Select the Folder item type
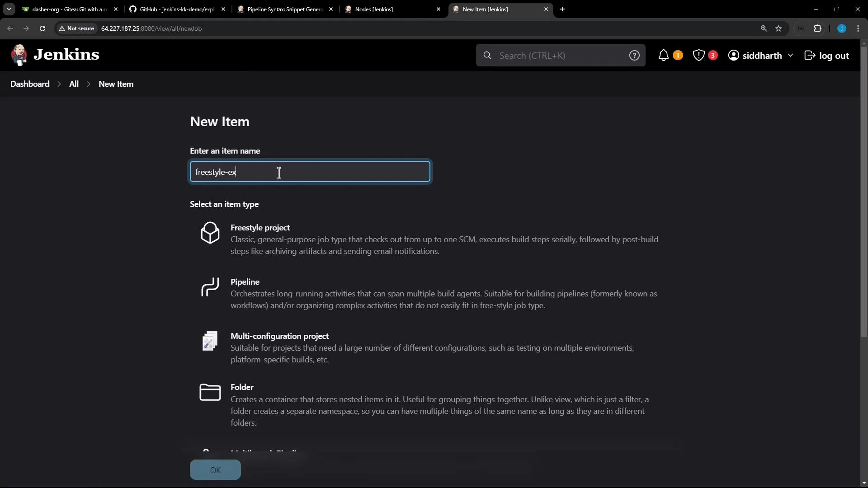The image size is (868, 488). pyautogui.click(x=242, y=387)
